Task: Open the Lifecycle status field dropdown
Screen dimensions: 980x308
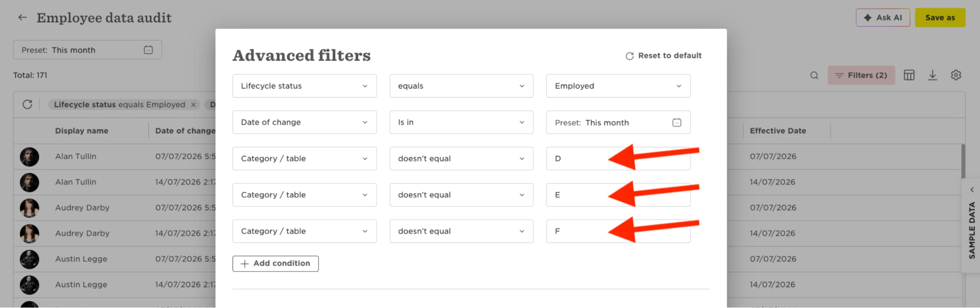Action: (304, 86)
